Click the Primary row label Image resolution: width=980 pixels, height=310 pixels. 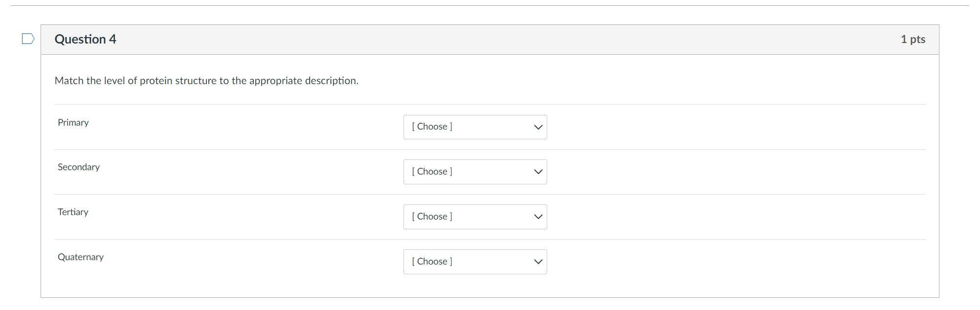(x=73, y=123)
